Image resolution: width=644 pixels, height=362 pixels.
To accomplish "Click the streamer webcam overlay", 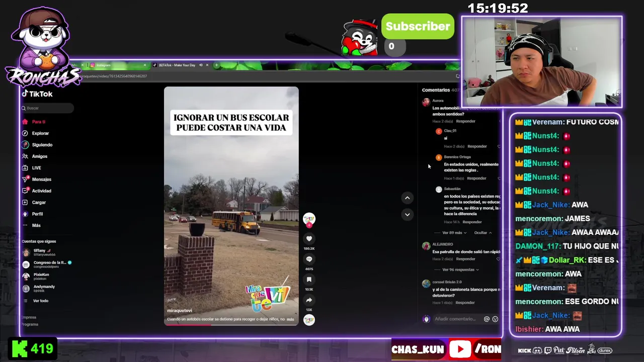I will (541, 62).
